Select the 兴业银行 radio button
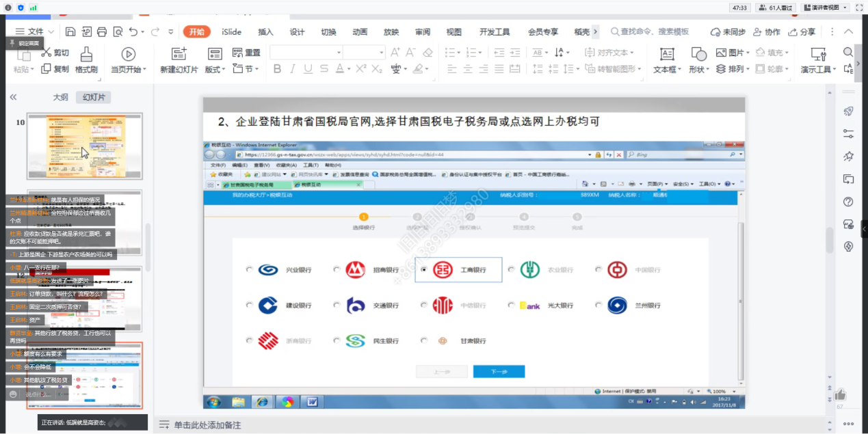 click(248, 269)
